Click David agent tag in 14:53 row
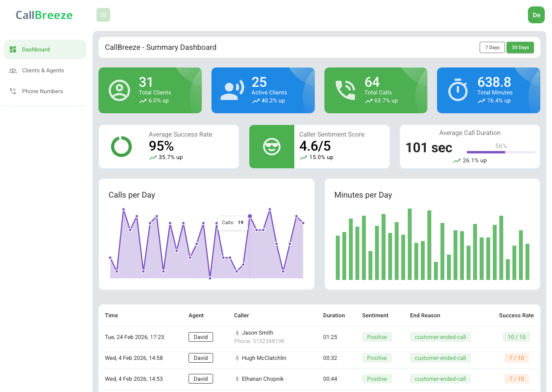The height and width of the screenshot is (392, 552). (x=201, y=379)
